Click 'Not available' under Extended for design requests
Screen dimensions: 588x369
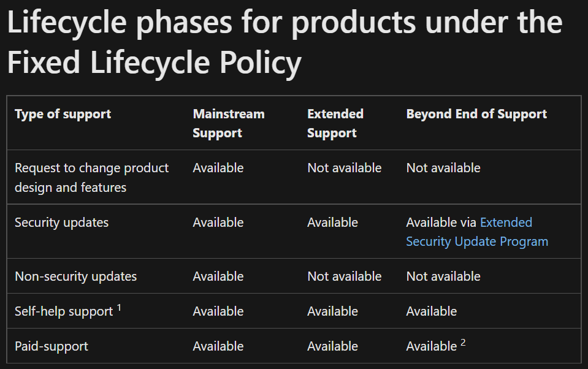click(344, 168)
